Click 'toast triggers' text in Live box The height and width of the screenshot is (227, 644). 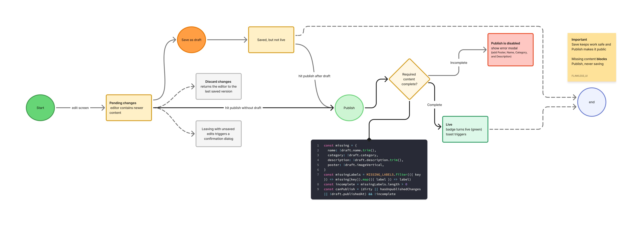pos(456,134)
